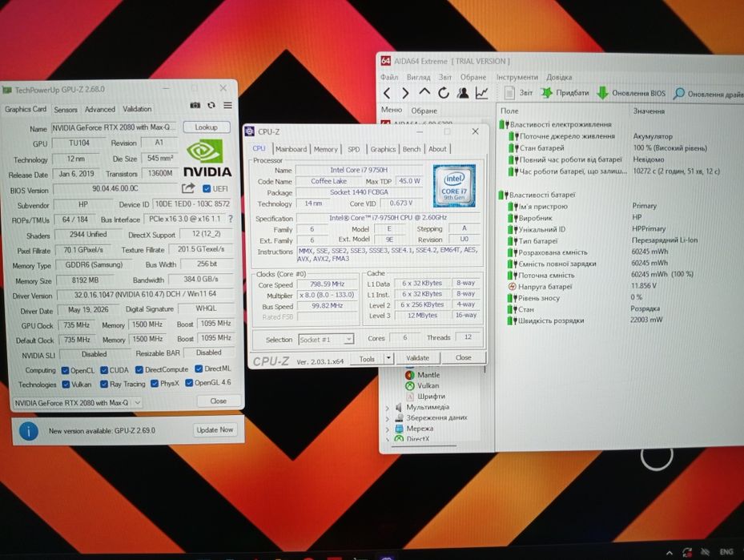
Task: Click green BIOS update arrow icon
Action: (602, 93)
